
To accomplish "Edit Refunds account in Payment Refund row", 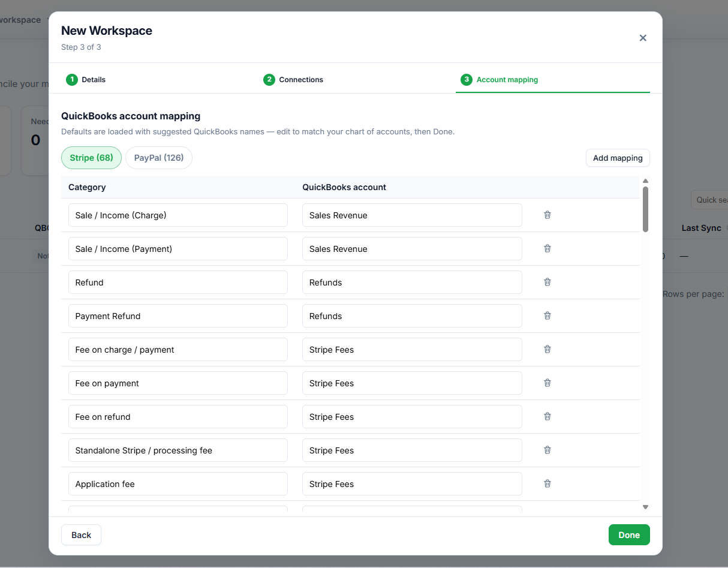I will tap(412, 316).
